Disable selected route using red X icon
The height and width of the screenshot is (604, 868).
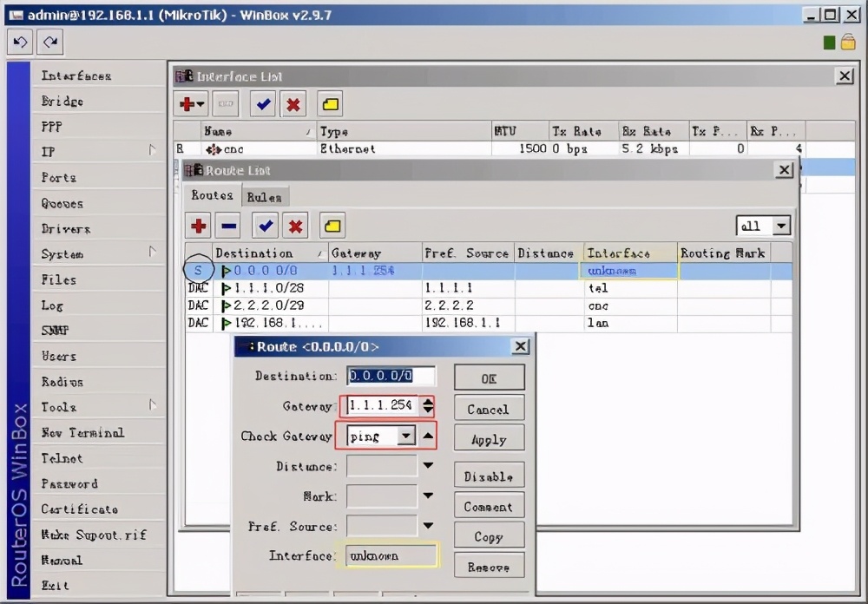(x=296, y=226)
